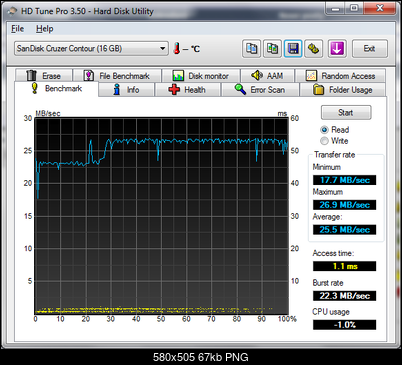Click HD Tune app icon in title bar
The height and width of the screenshot is (365, 402).
12,11
